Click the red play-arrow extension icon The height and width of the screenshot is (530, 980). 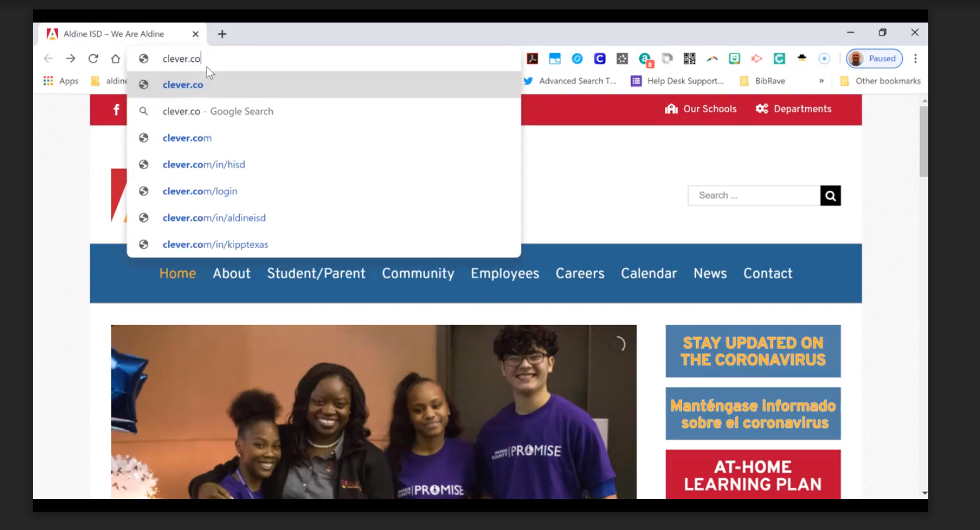(757, 59)
